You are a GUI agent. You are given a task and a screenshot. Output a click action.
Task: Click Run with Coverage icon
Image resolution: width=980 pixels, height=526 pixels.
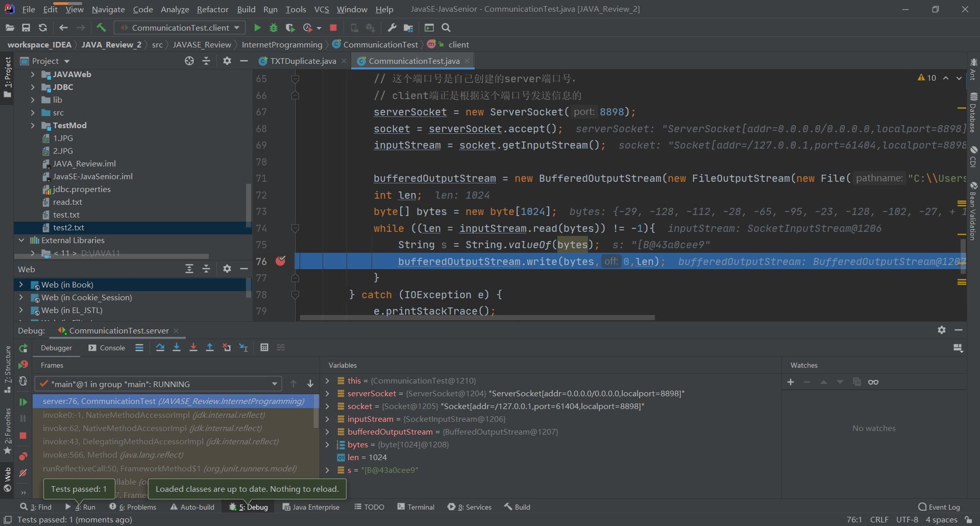point(290,28)
